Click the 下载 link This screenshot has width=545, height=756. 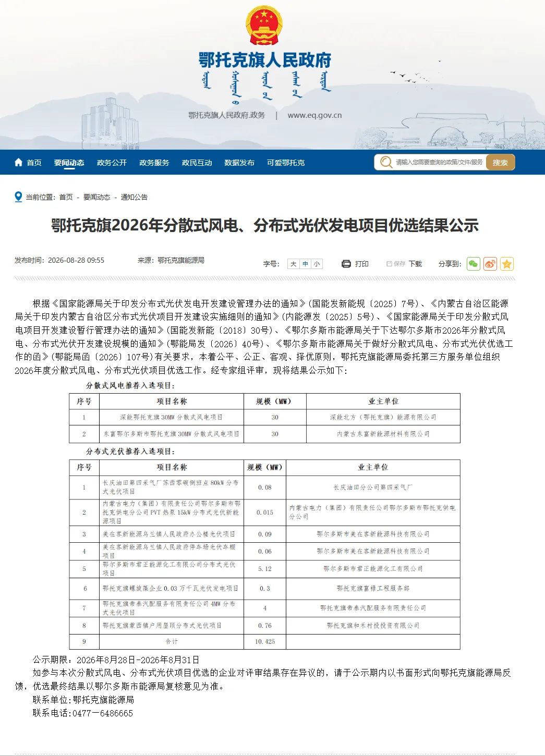415,264
